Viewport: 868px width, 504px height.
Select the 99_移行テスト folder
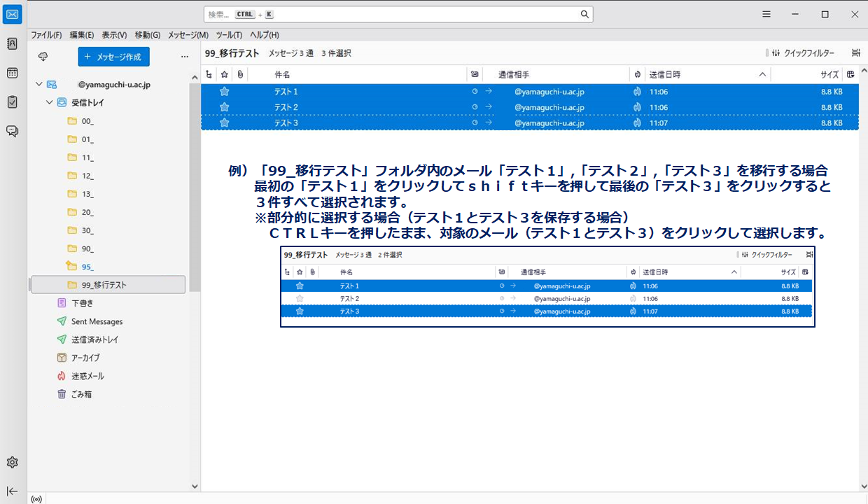pos(108,285)
